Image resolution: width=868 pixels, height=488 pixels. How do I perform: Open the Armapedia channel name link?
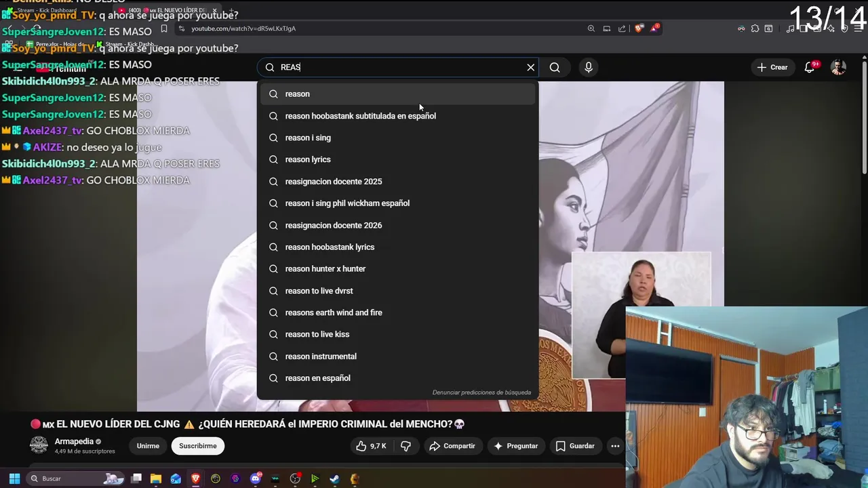point(74,441)
